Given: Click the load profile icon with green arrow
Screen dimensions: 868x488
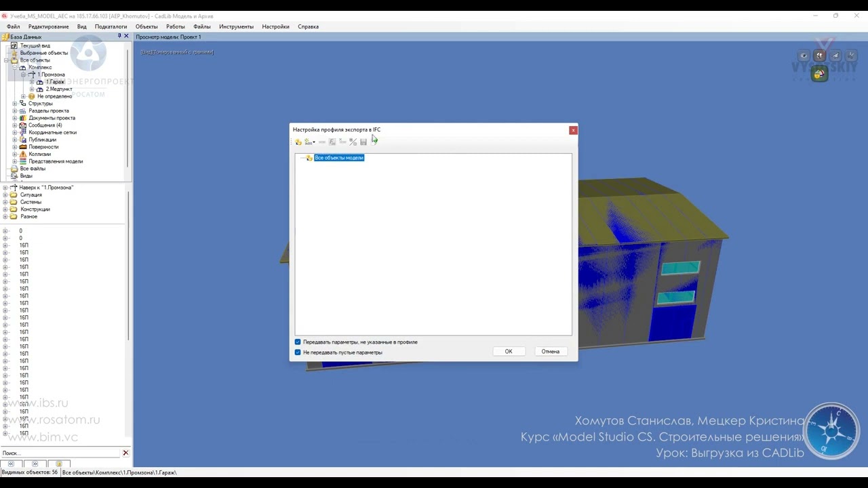Looking at the screenshot, I should pyautogui.click(x=374, y=141).
